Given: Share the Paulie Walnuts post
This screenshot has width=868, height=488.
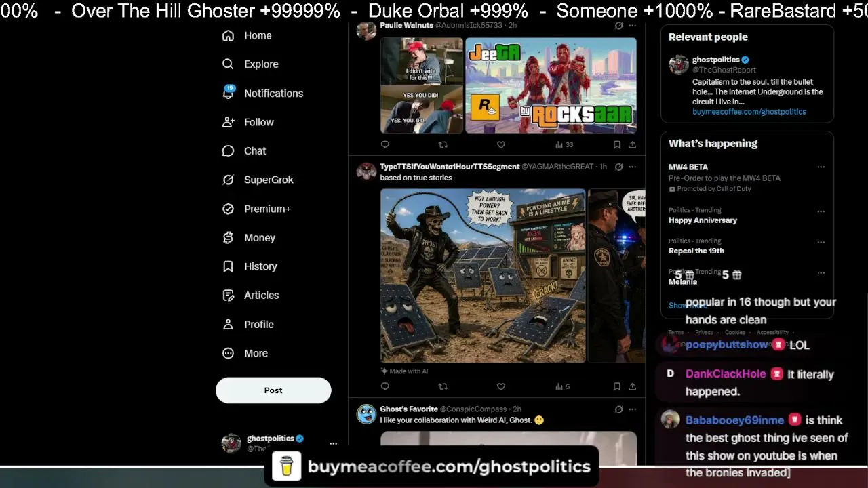Looking at the screenshot, I should point(632,144).
